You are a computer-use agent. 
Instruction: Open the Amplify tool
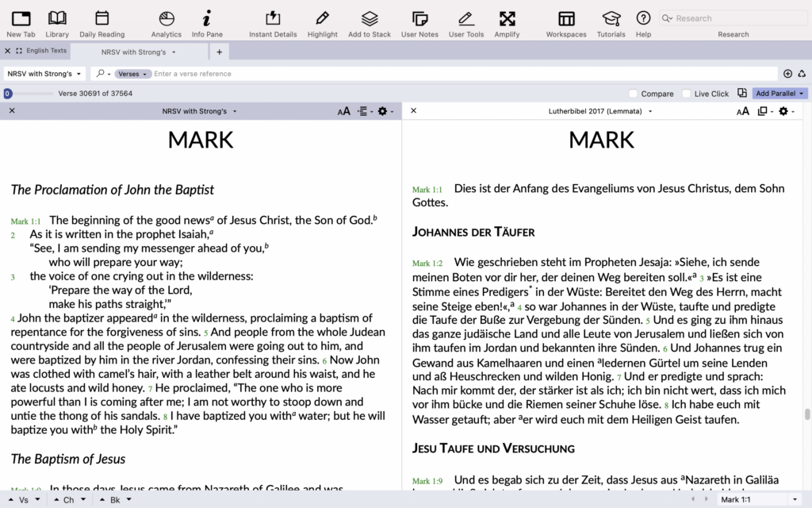[x=507, y=18]
